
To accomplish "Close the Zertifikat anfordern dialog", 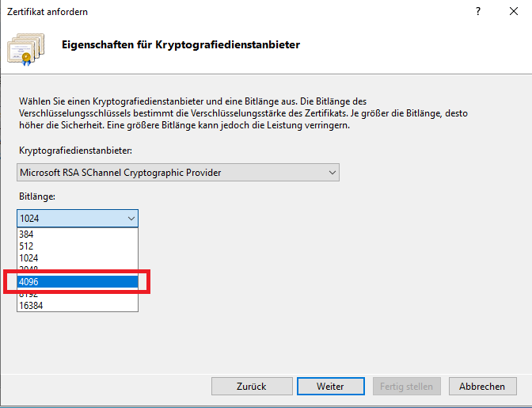I will point(513,12).
